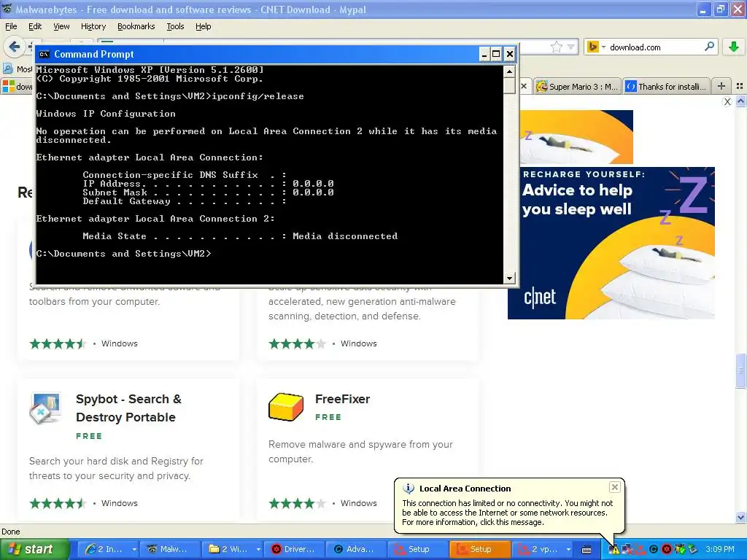
Task: Switch to the first Setup taskbar button
Action: coord(418,549)
